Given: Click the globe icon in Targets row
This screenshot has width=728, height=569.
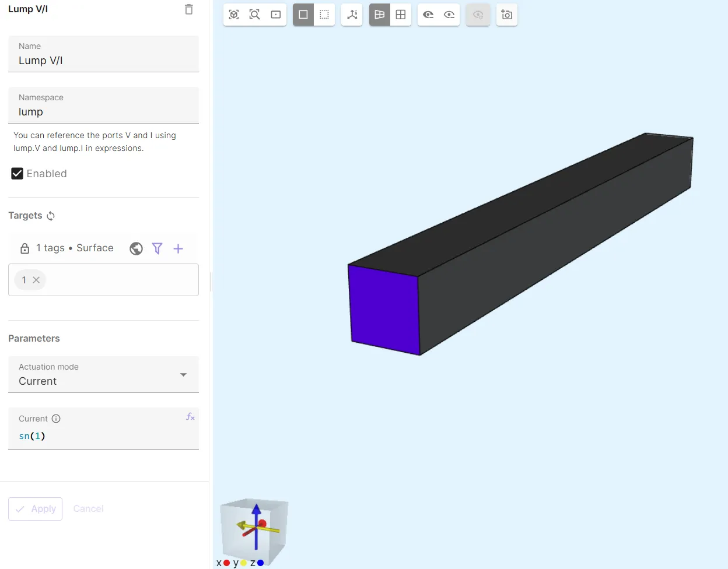Looking at the screenshot, I should pyautogui.click(x=136, y=249).
